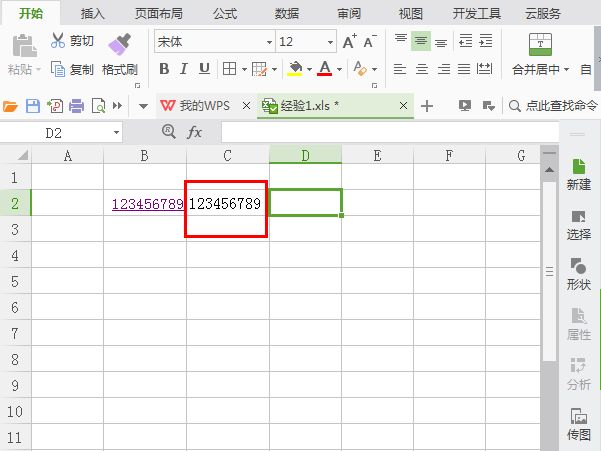This screenshot has width=601, height=451.
Task: Toggle Underline formatting
Action: (x=204, y=69)
